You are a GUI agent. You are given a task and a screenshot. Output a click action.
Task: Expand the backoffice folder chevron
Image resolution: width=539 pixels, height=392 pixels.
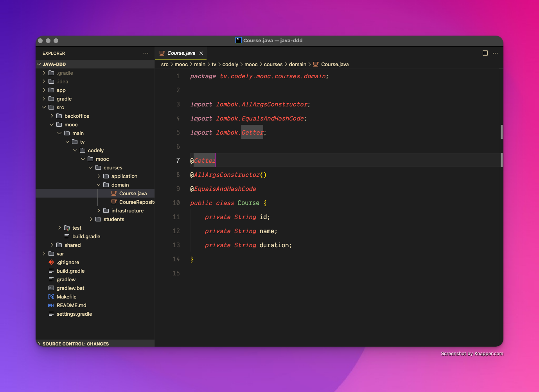tap(52, 116)
